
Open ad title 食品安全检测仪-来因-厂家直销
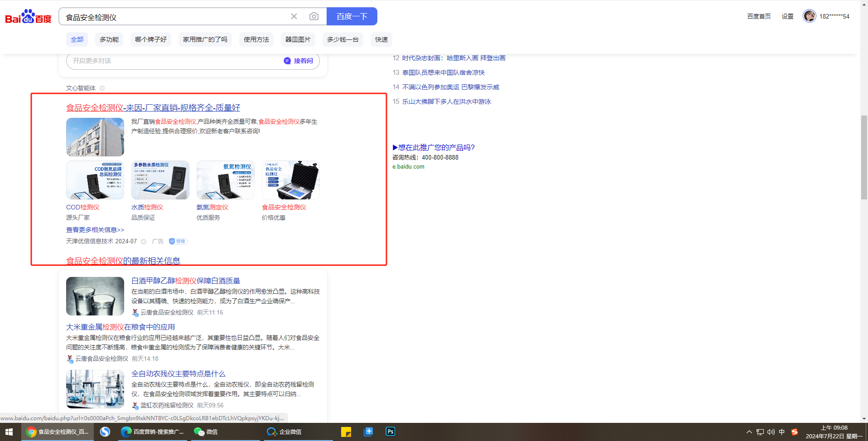[x=153, y=108]
